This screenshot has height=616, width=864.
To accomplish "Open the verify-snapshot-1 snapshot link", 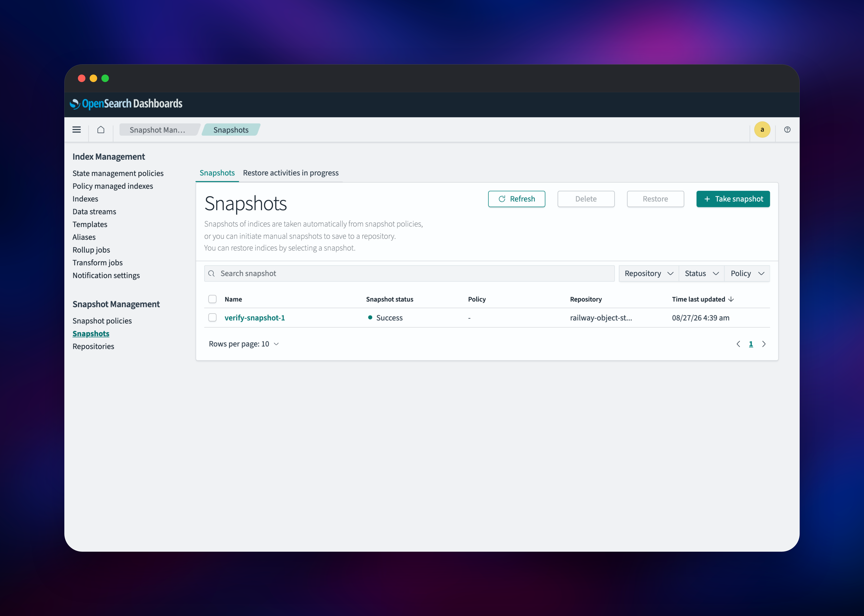I will click(255, 318).
